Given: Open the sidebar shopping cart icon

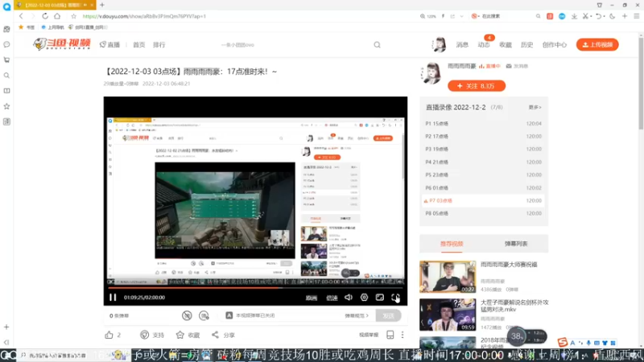Looking at the screenshot, I should 6,60.
